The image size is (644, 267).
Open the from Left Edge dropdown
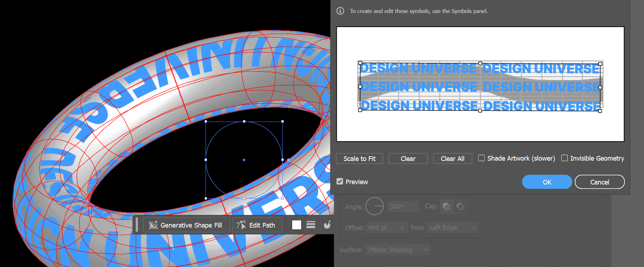point(452,227)
